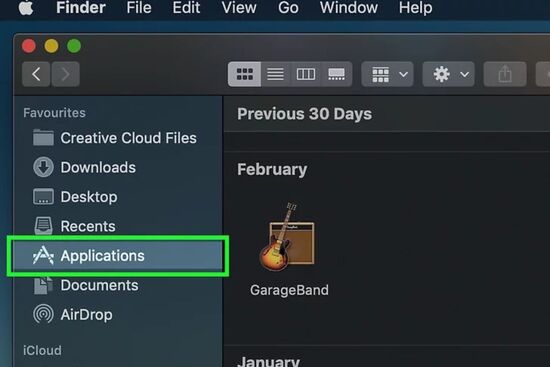Image resolution: width=550 pixels, height=367 pixels.
Task: Open the File menu
Action: pos(139,8)
